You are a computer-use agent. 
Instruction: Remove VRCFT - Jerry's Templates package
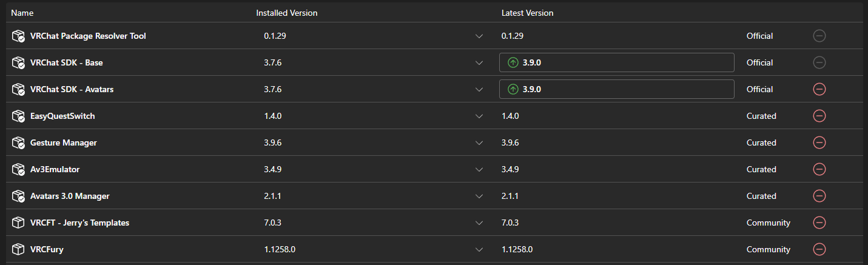pyautogui.click(x=819, y=223)
